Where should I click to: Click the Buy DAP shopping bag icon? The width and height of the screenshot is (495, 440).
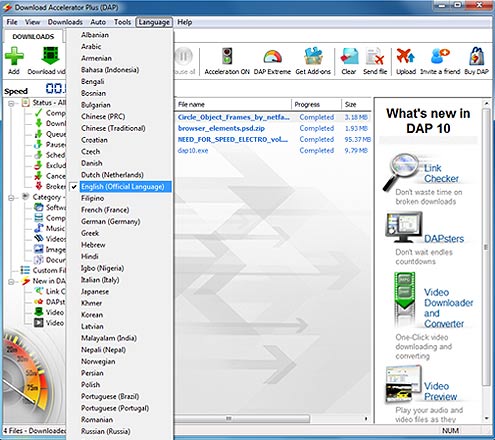point(477,56)
